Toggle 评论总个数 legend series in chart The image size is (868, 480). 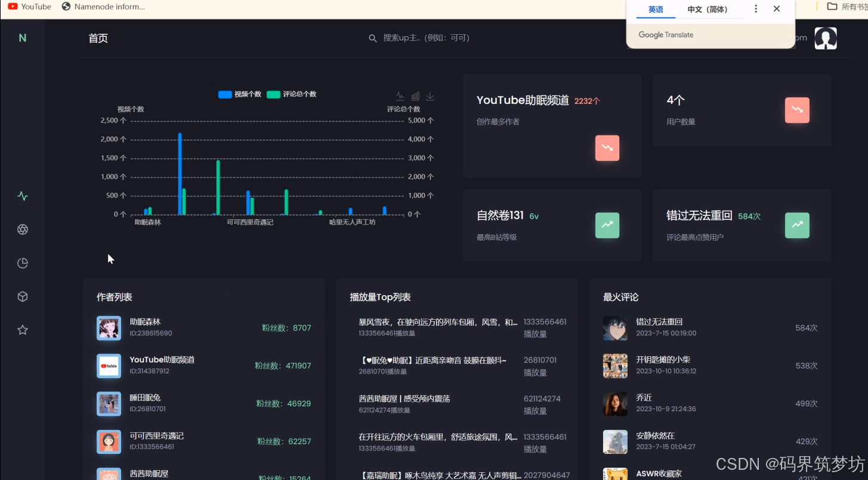click(x=292, y=94)
